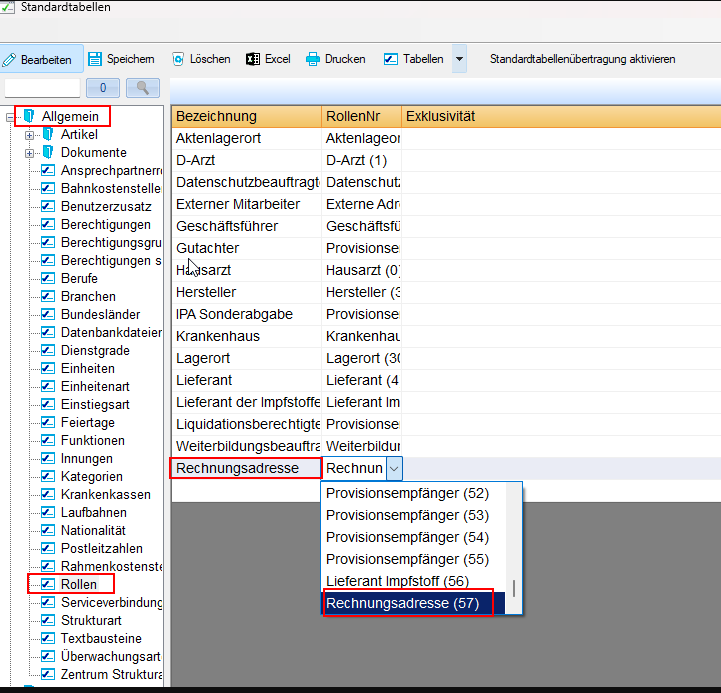Click the table icon beside Einheiten
Image resolution: width=721 pixels, height=693 pixels.
(48, 368)
